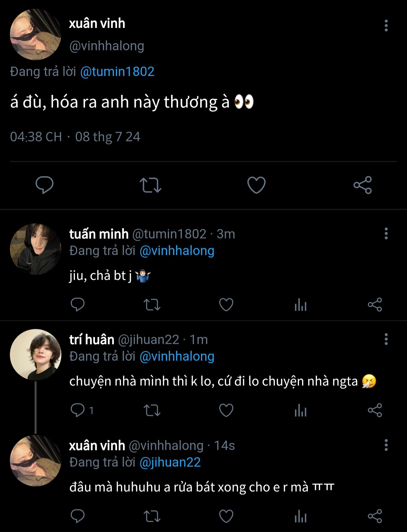View analytics on xuân vinh's last reply

click(x=300, y=516)
